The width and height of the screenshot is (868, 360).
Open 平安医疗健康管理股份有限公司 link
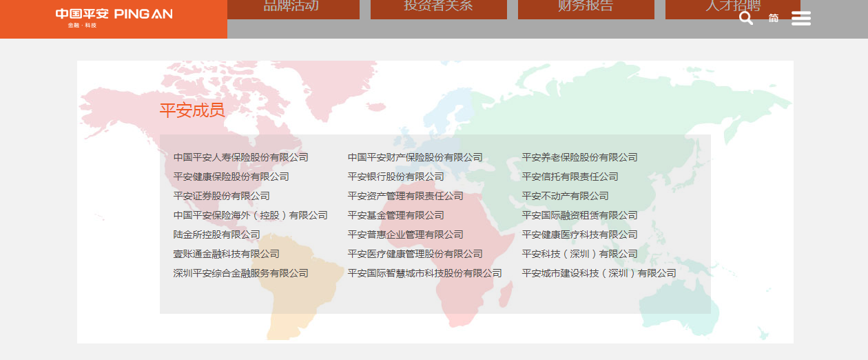click(415, 254)
